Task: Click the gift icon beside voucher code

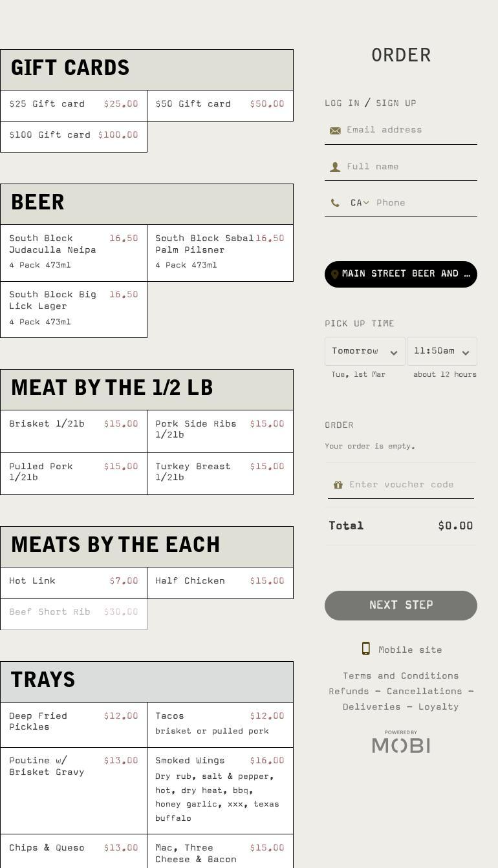Action: click(x=338, y=485)
